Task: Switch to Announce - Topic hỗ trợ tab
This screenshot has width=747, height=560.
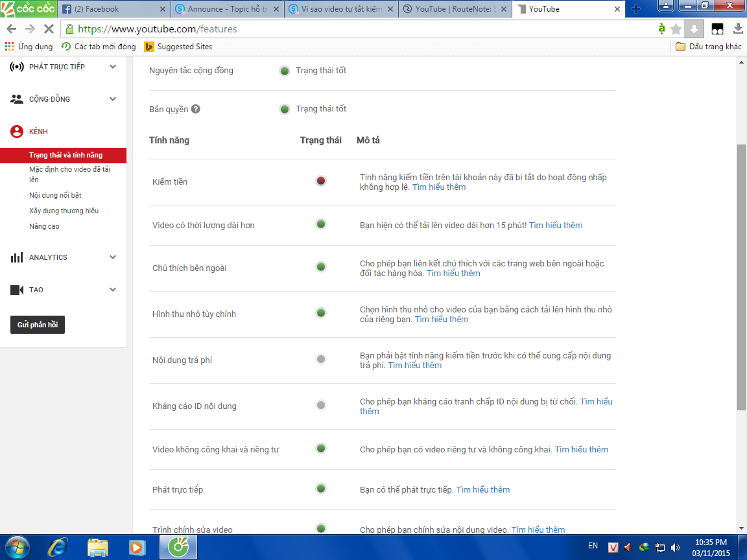Action: 227,9
